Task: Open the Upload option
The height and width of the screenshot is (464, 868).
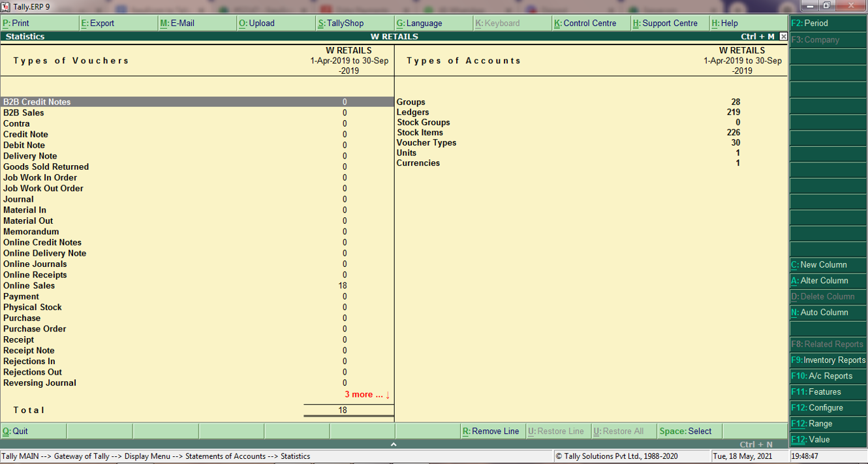Action: (x=276, y=23)
